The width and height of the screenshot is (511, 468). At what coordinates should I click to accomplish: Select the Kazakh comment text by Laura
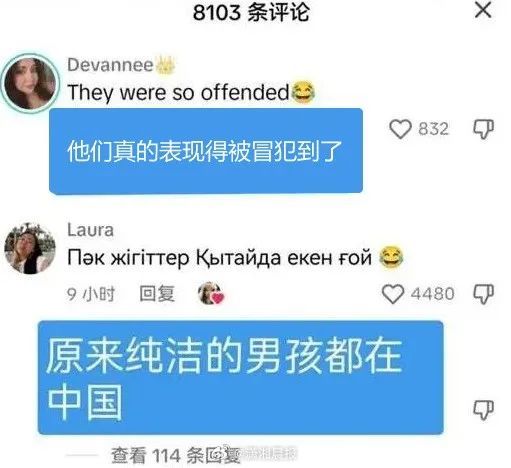(x=219, y=257)
